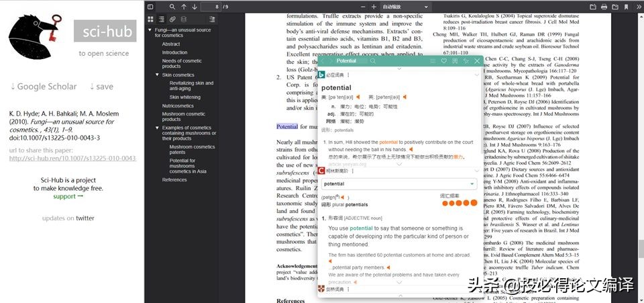
Task: Open the twitter updates link
Action: point(85,218)
